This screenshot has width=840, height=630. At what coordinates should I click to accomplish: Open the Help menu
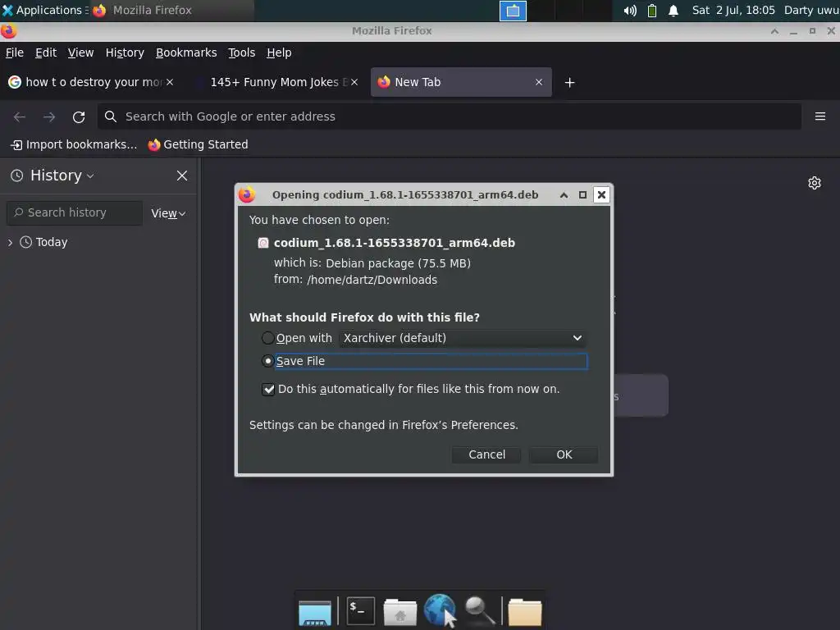pyautogui.click(x=279, y=52)
